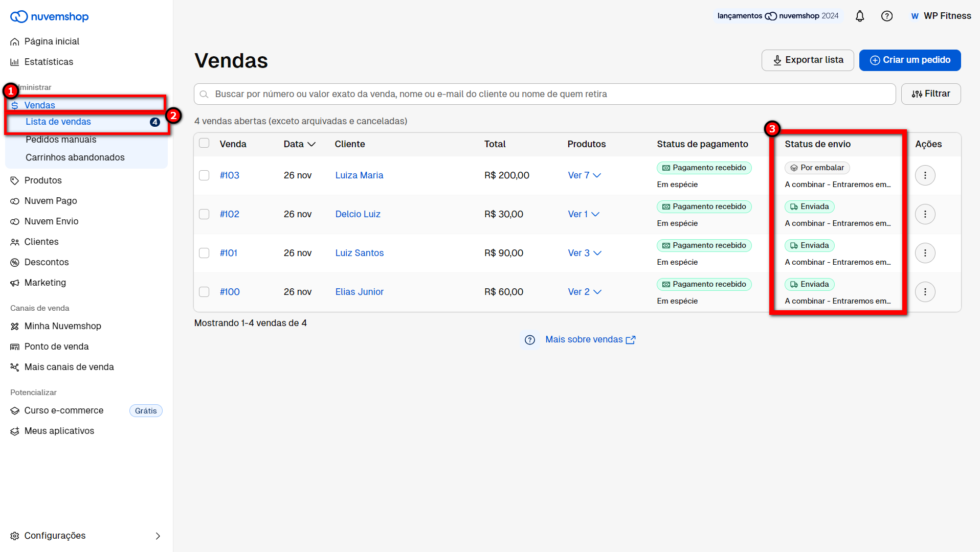This screenshot has height=552, width=980.
Task: Click the notifications bell icon
Action: click(860, 16)
